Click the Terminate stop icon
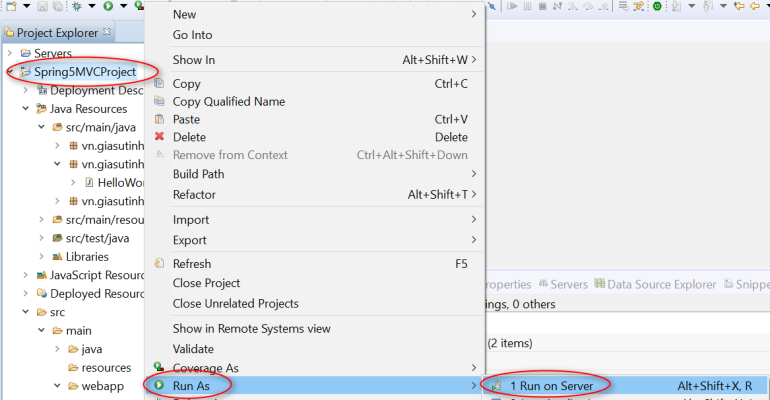The height and width of the screenshot is (400, 770). tap(543, 6)
